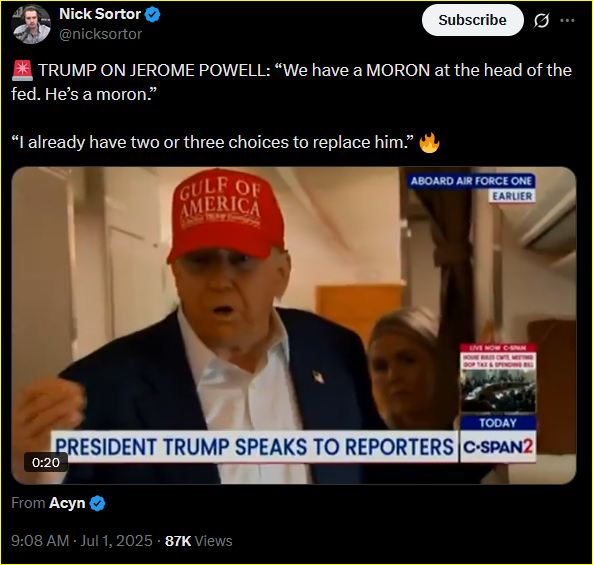The width and height of the screenshot is (593, 565).
Task: Click the live C-SPAN inset thumbnail
Action: [498, 379]
